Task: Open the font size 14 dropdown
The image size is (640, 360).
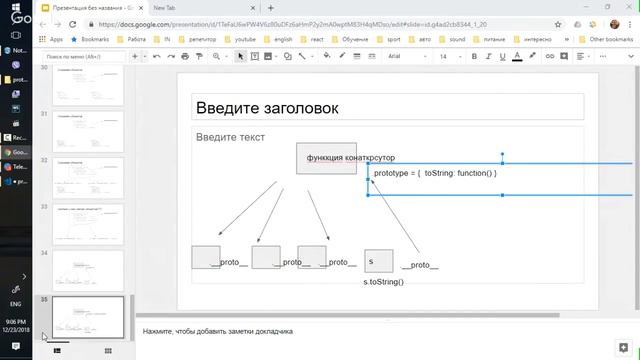Action: (450, 56)
